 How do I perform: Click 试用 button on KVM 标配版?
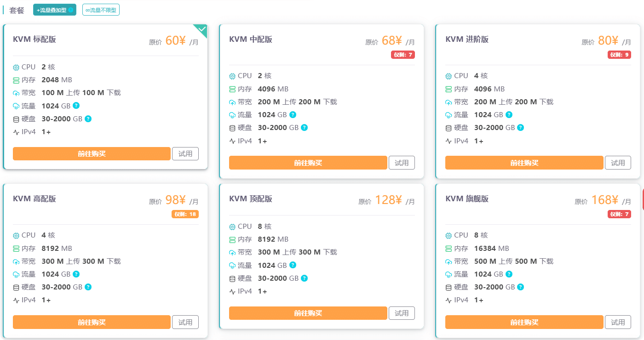click(185, 154)
